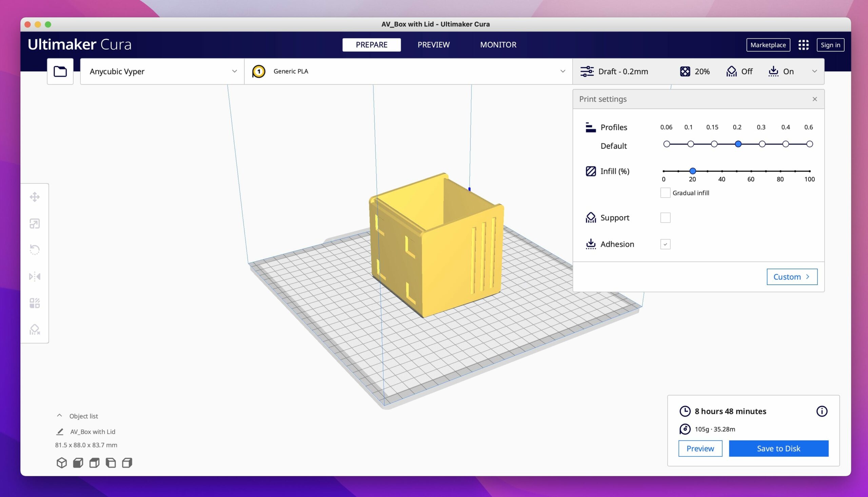Select the Per Model Settings tool

[x=35, y=303]
